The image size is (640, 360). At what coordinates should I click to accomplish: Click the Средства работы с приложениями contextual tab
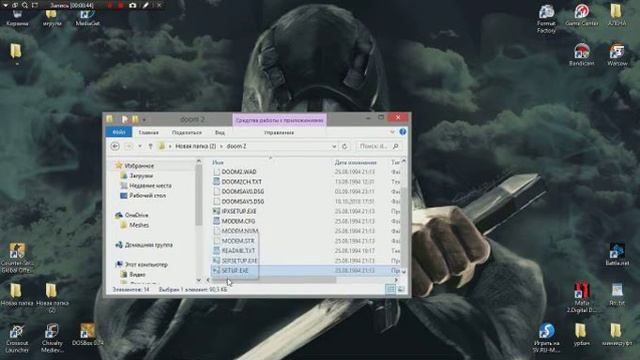279,120
